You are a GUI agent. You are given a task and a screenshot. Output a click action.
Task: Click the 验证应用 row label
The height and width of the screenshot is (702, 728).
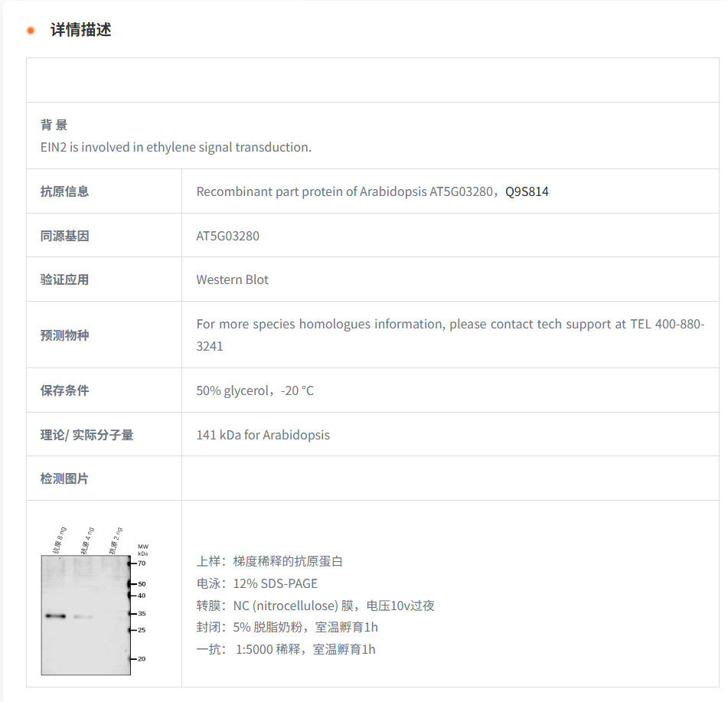[65, 279]
